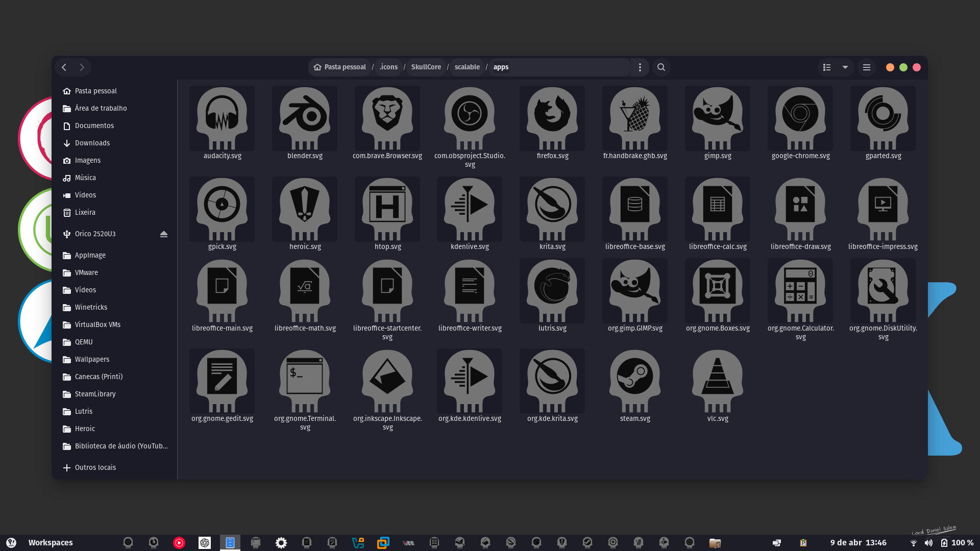Open Lixeira in sidebar
980x551 pixels.
coord(115,212)
